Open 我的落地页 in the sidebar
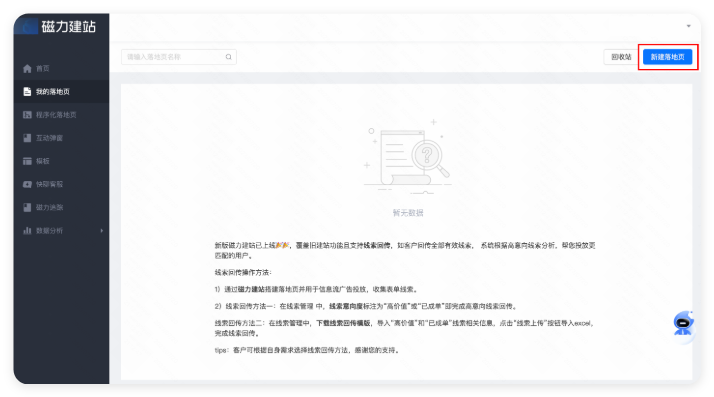This screenshot has width=714, height=397. tap(61, 92)
